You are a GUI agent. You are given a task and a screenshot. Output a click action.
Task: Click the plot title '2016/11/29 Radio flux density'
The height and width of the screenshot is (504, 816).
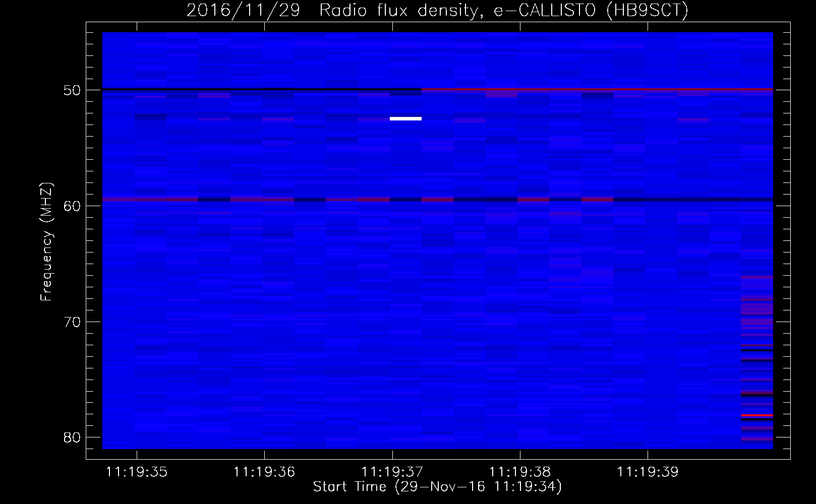(x=332, y=11)
